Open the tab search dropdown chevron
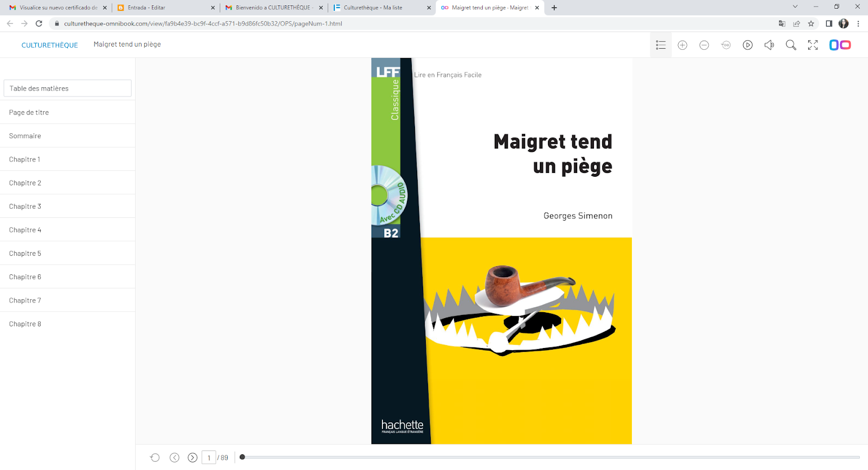This screenshot has height=470, width=868. pos(795,7)
